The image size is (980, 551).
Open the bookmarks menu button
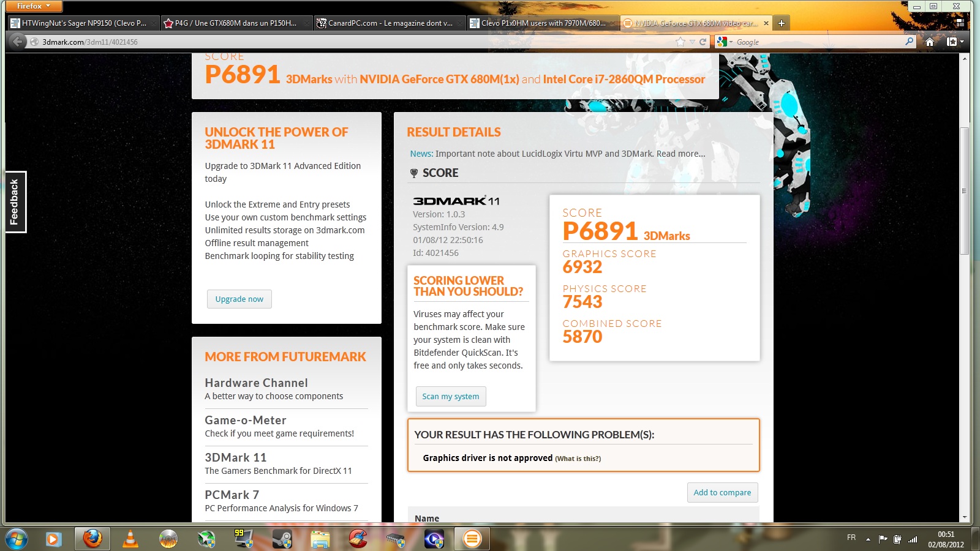pyautogui.click(x=956, y=42)
